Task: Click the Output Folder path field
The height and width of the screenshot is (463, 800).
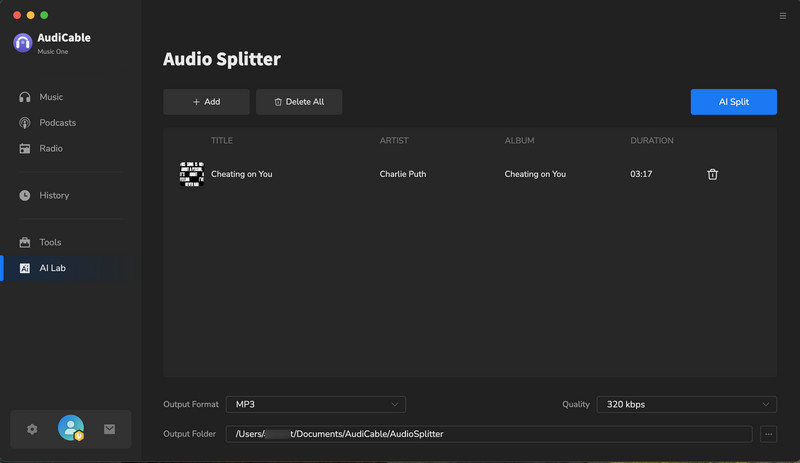Action: point(489,434)
